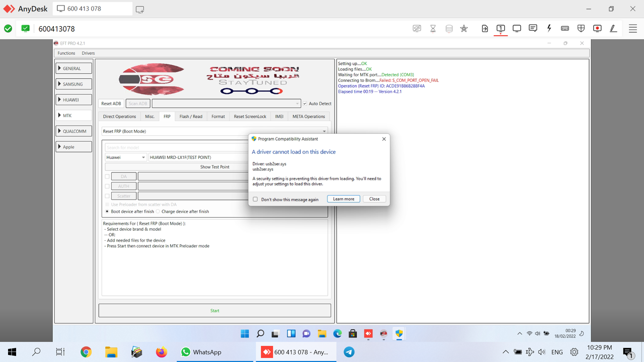Open AnyDesk actions lightning icon

[x=549, y=29]
